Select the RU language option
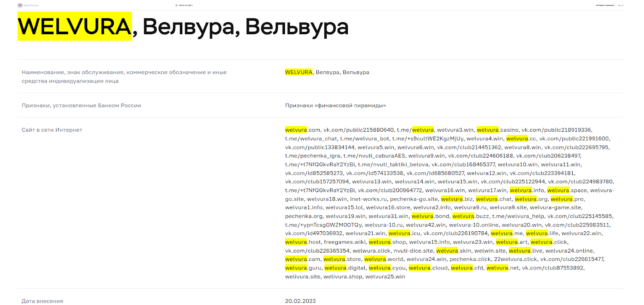The image size is (644, 305). [619, 5]
